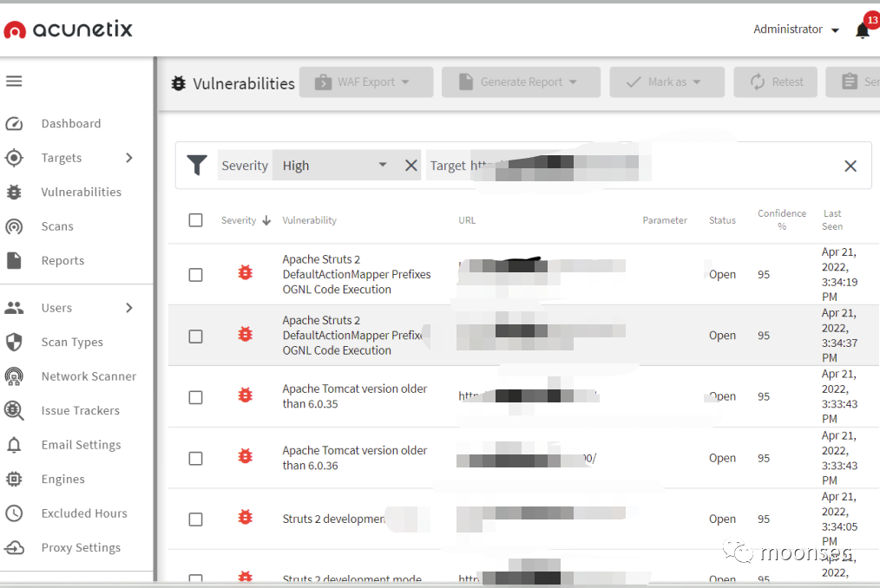The image size is (880, 588).
Task: Click the Issue Trackers magnifier icon
Action: click(x=14, y=411)
